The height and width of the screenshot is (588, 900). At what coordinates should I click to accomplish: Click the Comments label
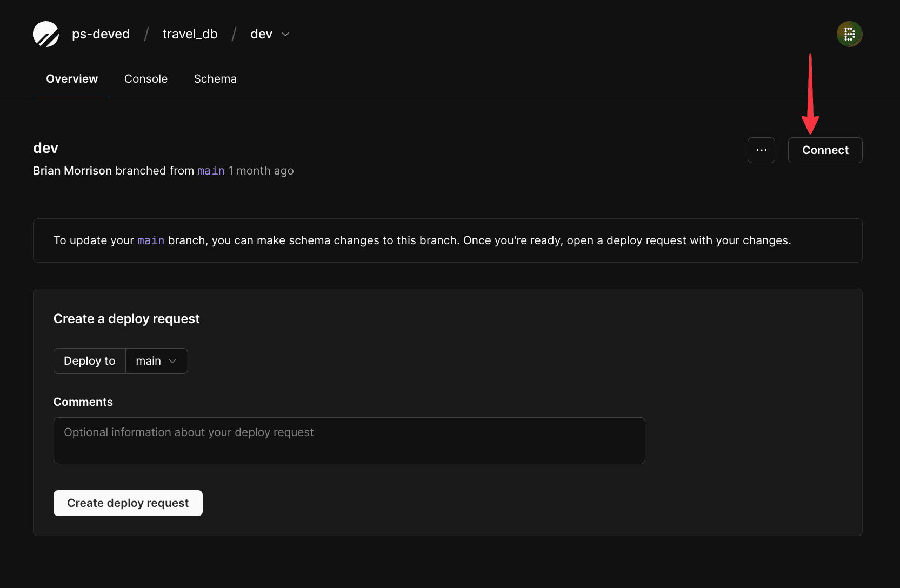point(83,402)
